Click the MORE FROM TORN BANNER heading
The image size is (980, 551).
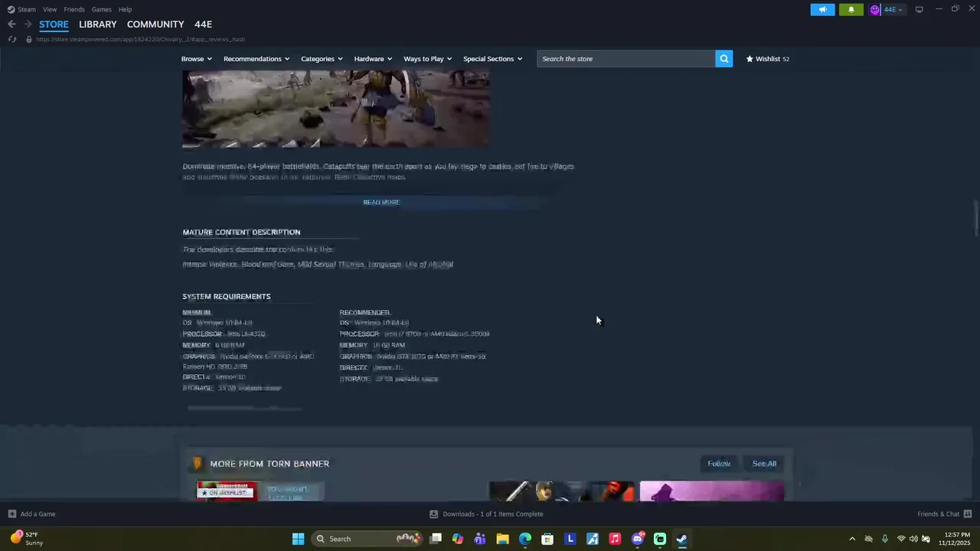tap(269, 464)
